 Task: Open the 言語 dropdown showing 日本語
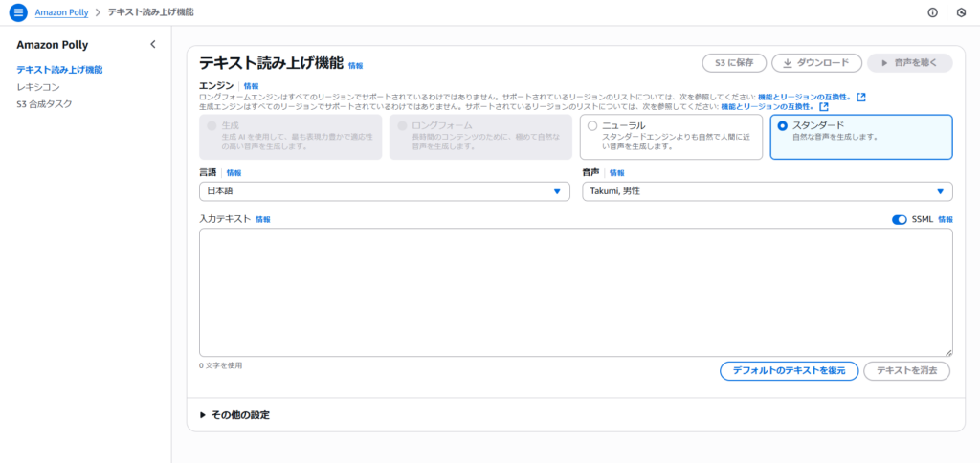(385, 191)
